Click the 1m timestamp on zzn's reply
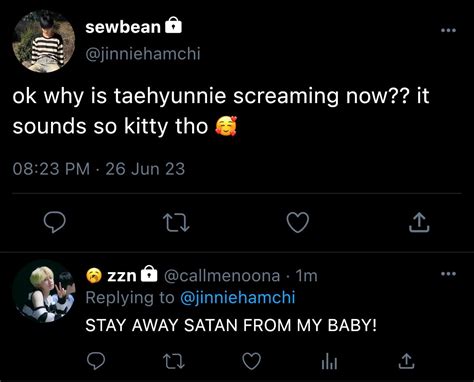This screenshot has width=474, height=382. (x=306, y=276)
